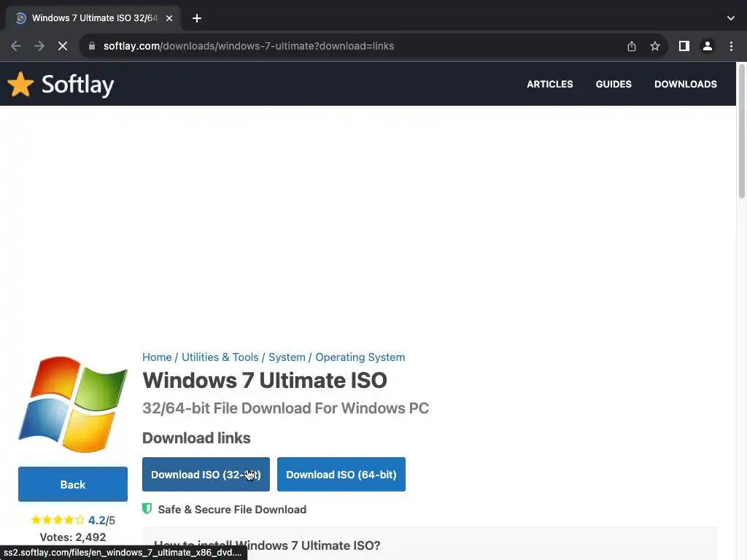The image size is (747, 560).
Task: Bookmark this page with the star icon
Action: tap(655, 46)
